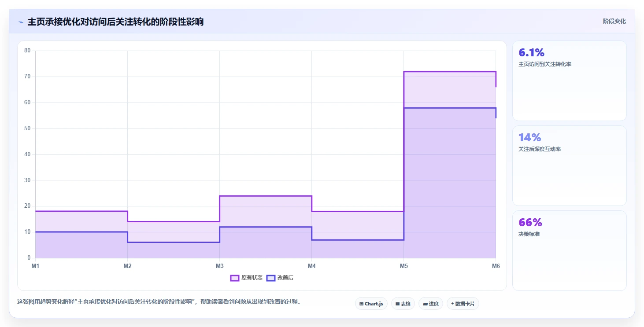Viewport: 644px width, 327px height.
Task: Click the M6 axis label
Action: pyautogui.click(x=496, y=266)
